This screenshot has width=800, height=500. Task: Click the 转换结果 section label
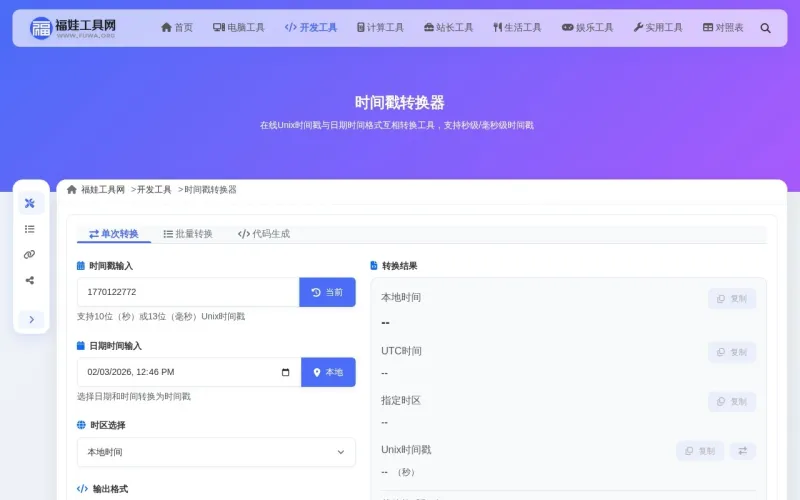click(x=399, y=266)
